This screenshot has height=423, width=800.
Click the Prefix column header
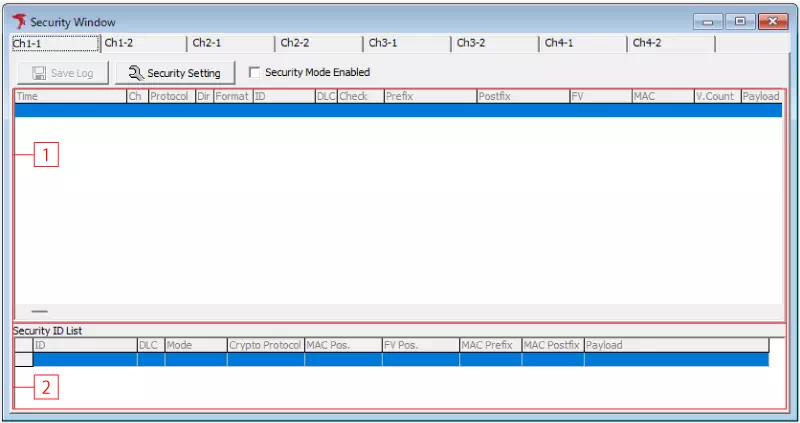coord(430,96)
